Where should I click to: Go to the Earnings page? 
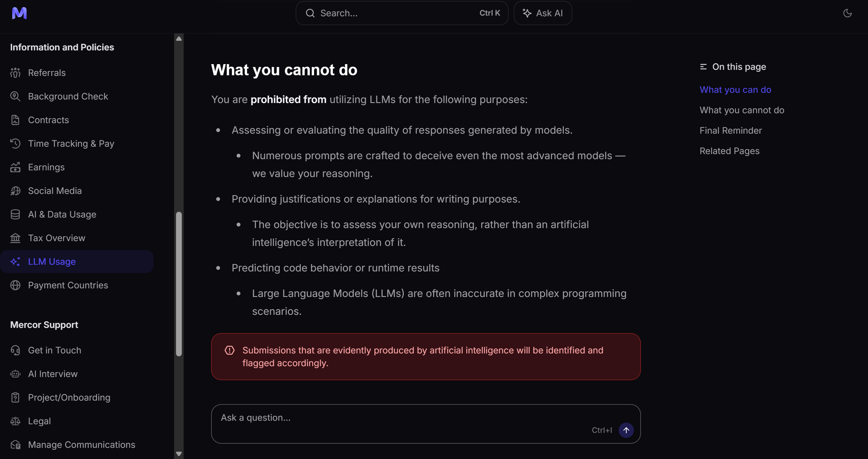click(46, 167)
